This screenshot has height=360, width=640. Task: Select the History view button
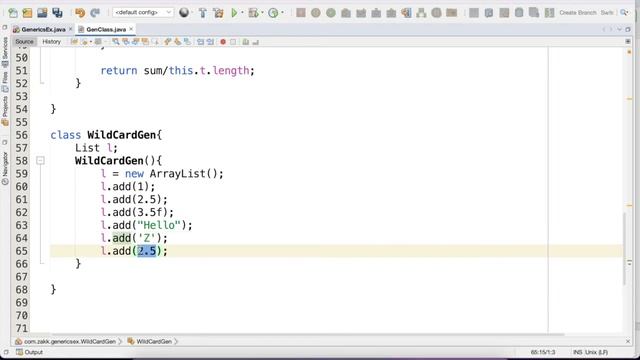[51, 42]
